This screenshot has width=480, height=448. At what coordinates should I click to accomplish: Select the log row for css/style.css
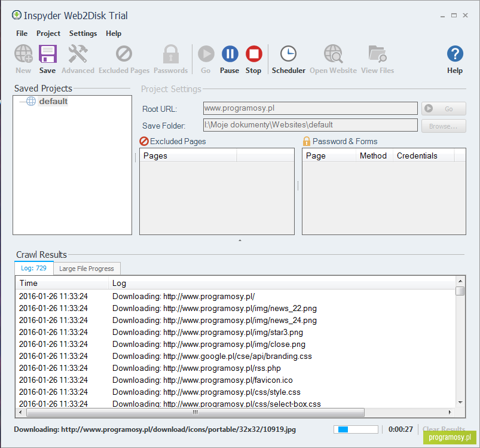pyautogui.click(x=236, y=392)
